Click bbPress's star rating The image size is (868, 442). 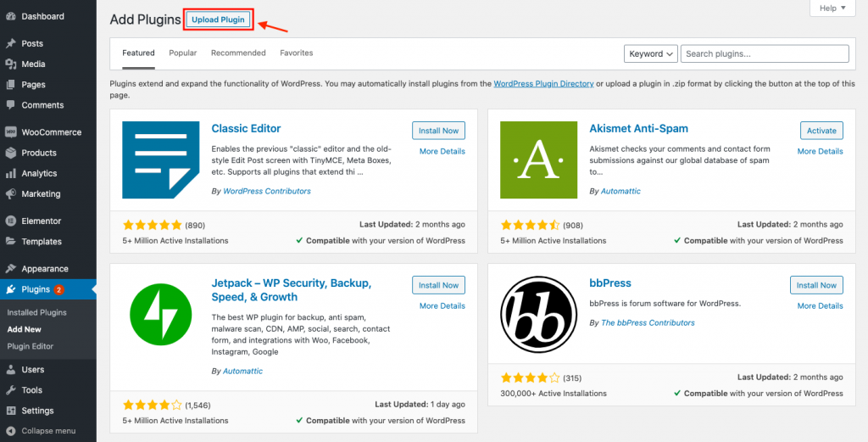(531, 378)
